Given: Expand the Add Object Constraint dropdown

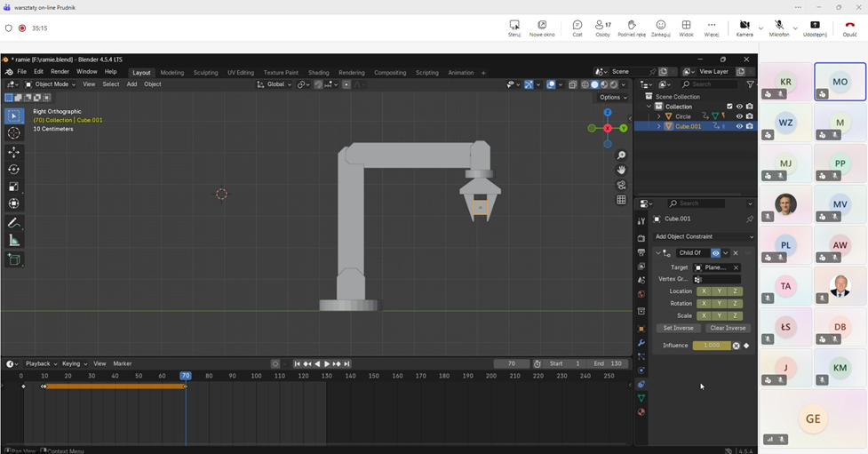Looking at the screenshot, I should [x=704, y=236].
